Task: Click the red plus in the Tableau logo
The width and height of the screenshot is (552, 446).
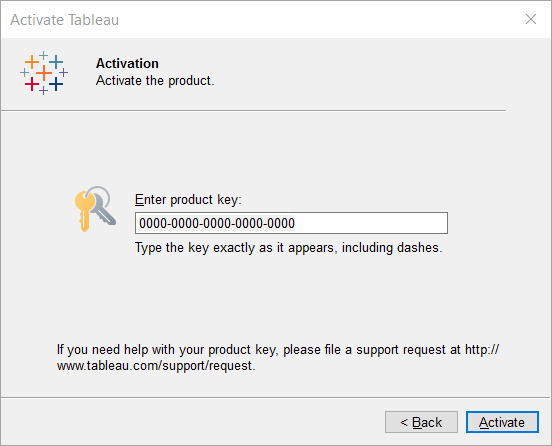Action: click(x=32, y=84)
